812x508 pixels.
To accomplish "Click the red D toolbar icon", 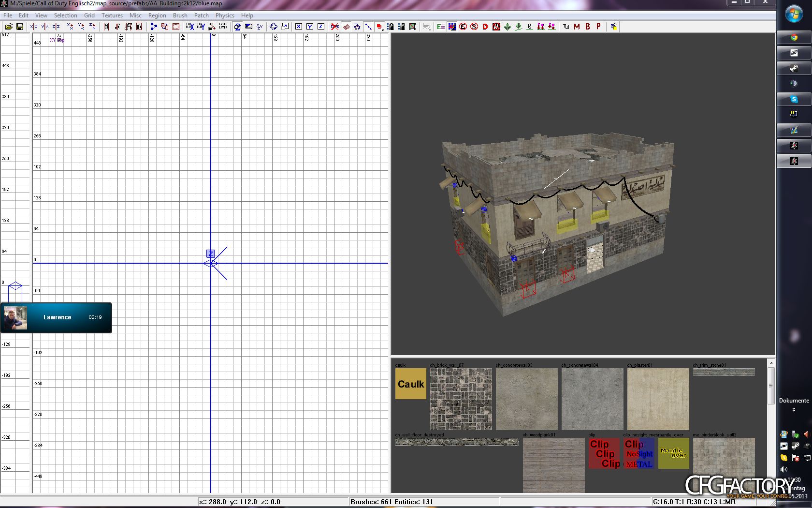I will (485, 27).
